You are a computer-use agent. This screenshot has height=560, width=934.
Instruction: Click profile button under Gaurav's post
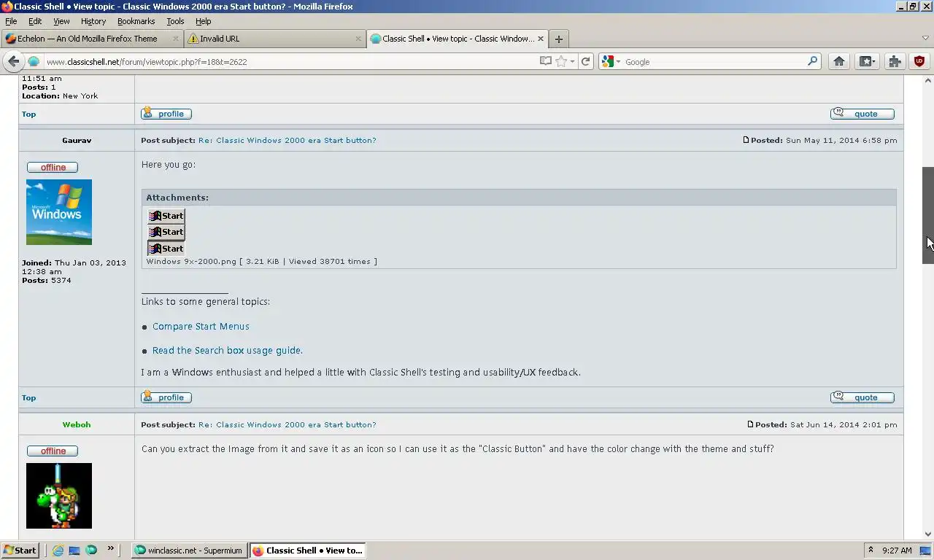coord(166,397)
